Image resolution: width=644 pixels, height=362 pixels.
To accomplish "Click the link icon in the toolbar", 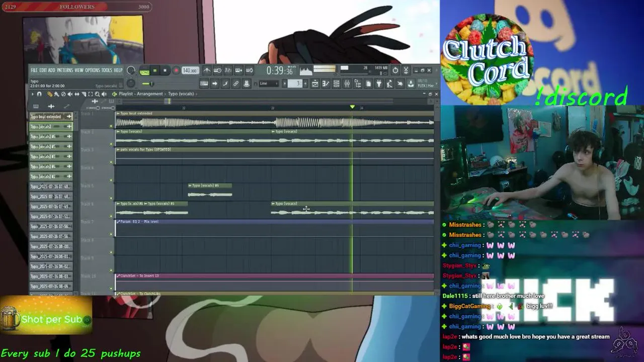I will [236, 83].
